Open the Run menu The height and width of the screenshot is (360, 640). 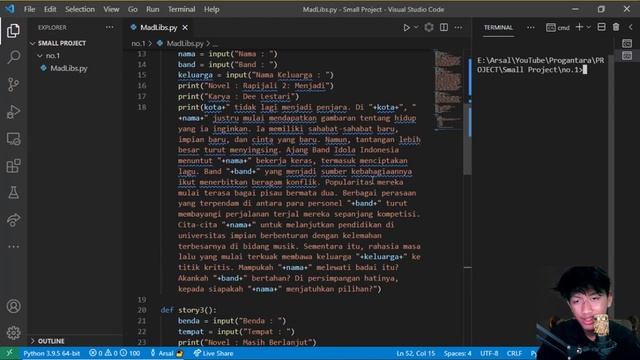coord(153,9)
